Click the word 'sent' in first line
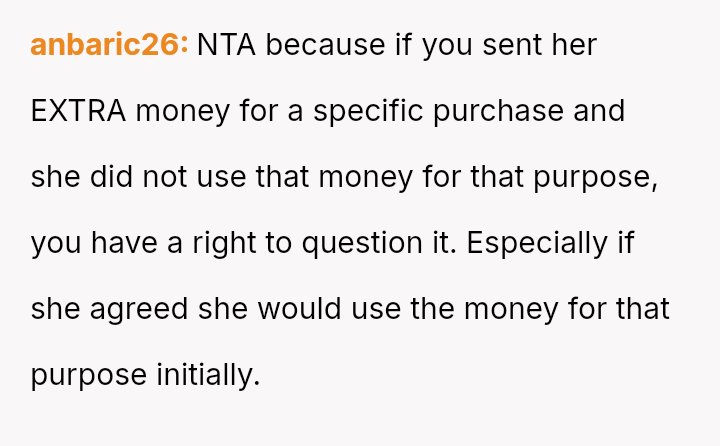Viewport: 720px width, 446px height. coord(500,45)
